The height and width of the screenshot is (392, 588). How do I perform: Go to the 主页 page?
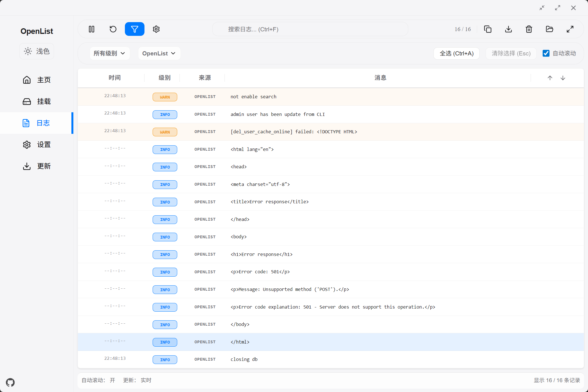point(37,80)
